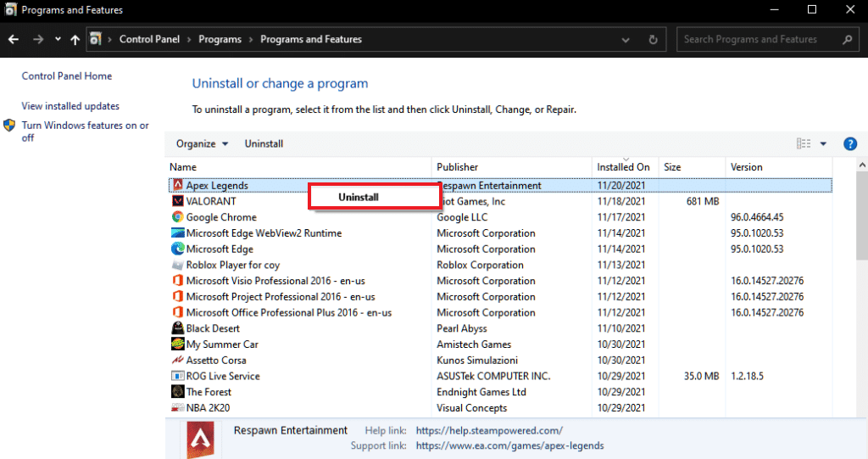
Task: Refresh the Programs and Features list
Action: [654, 39]
